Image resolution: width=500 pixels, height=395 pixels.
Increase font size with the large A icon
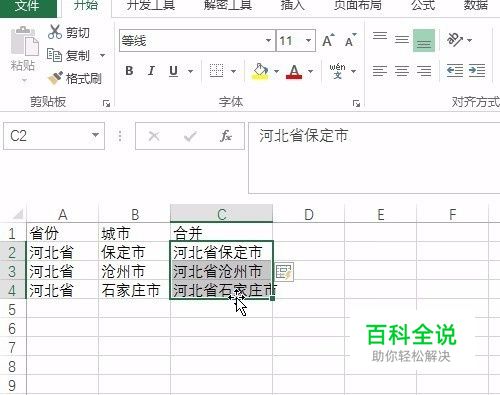click(328, 41)
